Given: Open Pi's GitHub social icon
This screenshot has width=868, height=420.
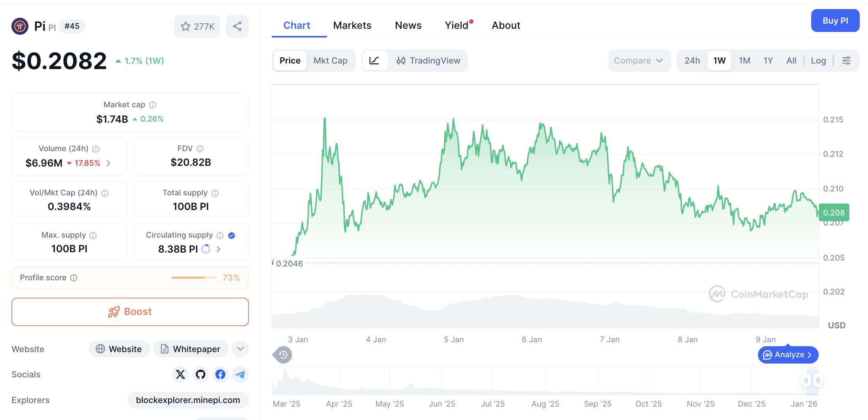Looking at the screenshot, I should pos(200,374).
